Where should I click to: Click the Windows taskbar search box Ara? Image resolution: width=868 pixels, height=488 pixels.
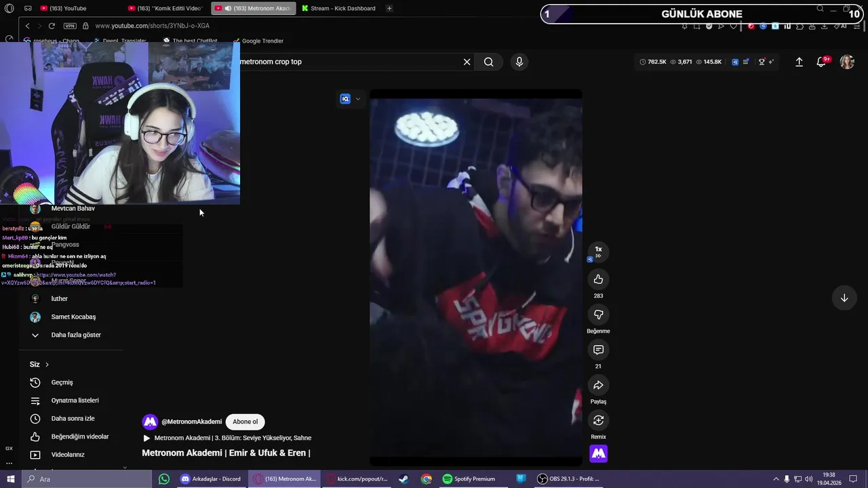[x=86, y=479]
